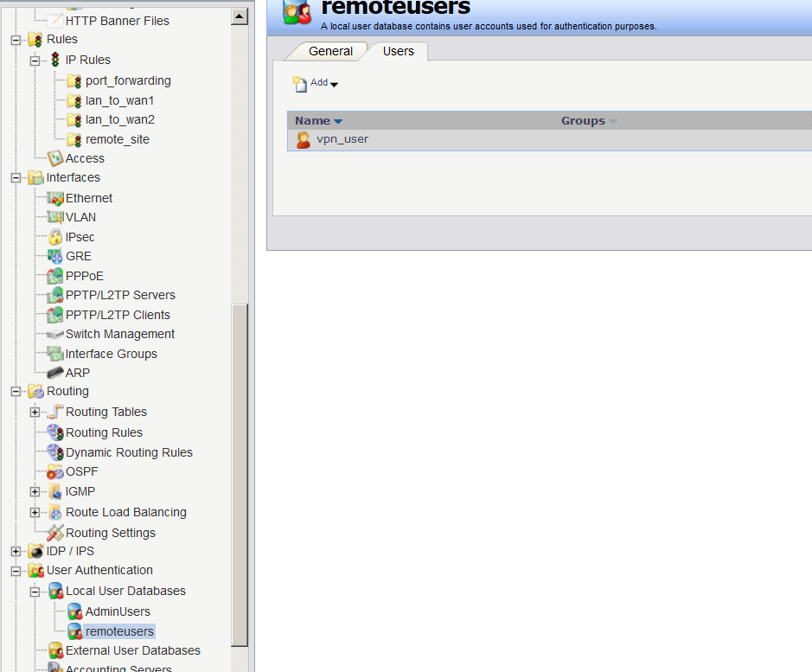Click the Access rules icon
812x672 pixels.
(x=54, y=158)
